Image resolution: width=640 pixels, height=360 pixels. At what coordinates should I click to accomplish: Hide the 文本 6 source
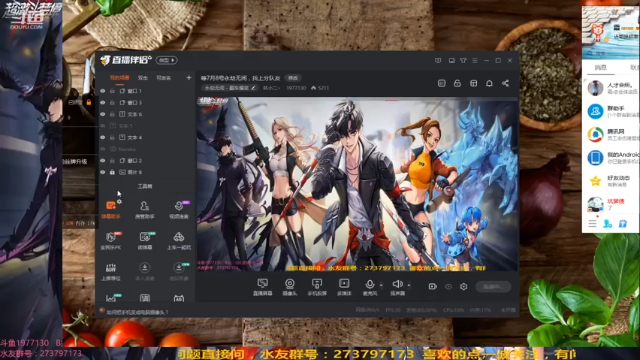102,114
